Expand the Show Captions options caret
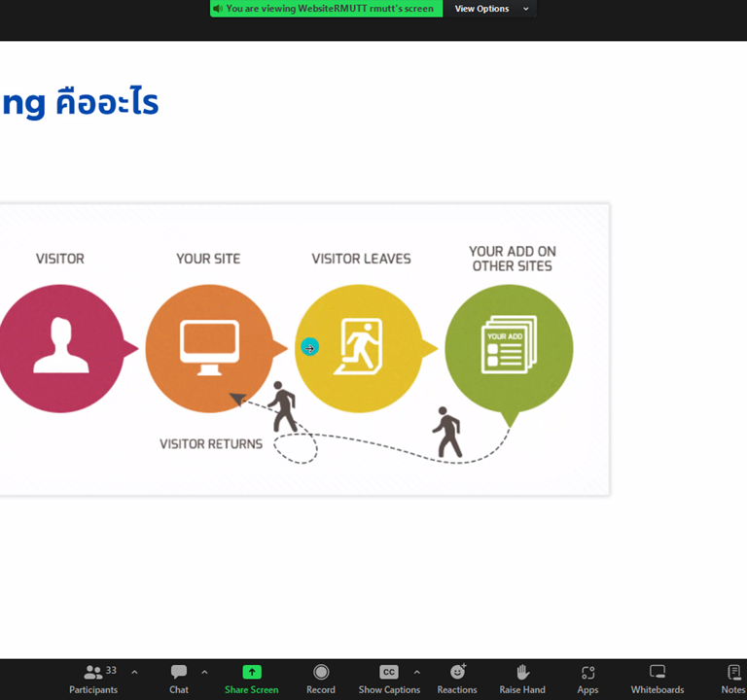Image resolution: width=747 pixels, height=700 pixels. click(x=417, y=673)
